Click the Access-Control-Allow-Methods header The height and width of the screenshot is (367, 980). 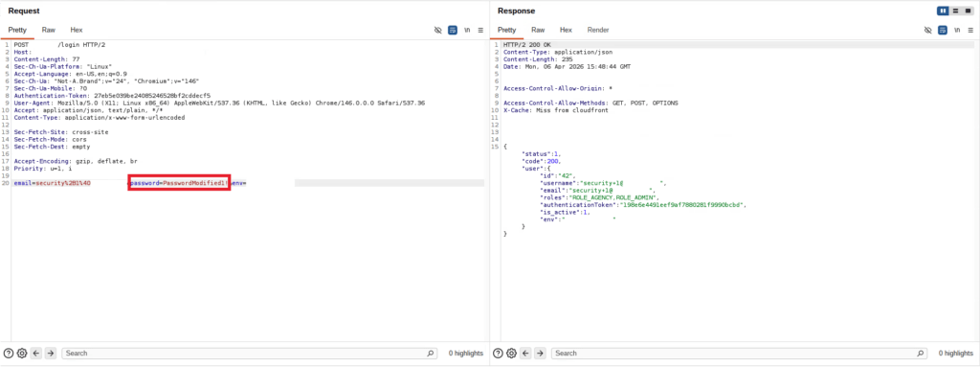590,103
